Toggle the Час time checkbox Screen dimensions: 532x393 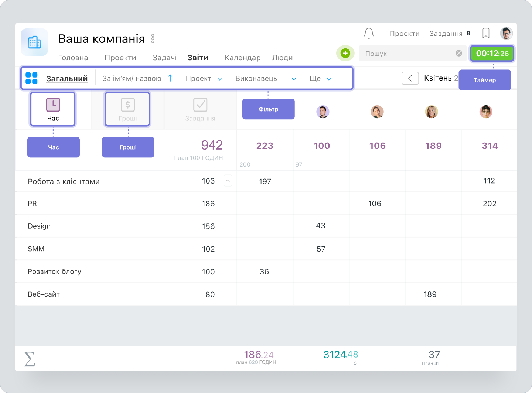(x=53, y=105)
